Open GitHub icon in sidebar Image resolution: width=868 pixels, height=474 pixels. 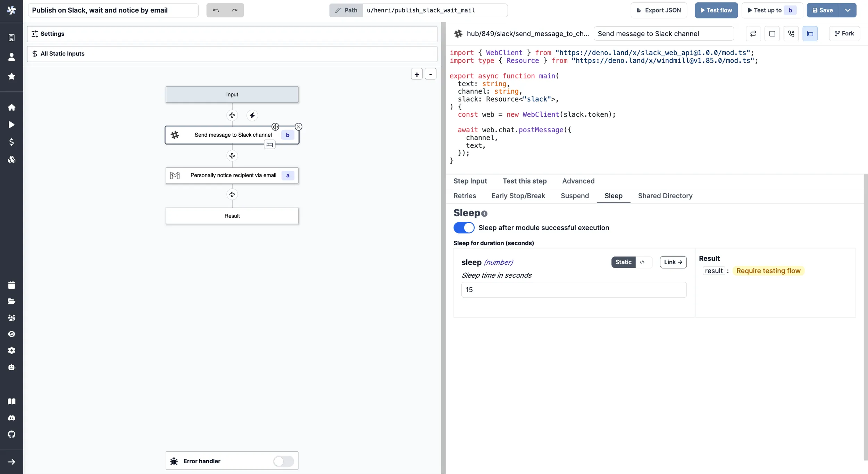pos(11,434)
